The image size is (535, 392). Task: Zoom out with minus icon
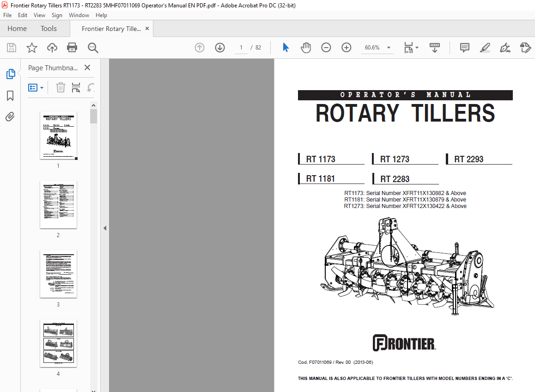(326, 48)
